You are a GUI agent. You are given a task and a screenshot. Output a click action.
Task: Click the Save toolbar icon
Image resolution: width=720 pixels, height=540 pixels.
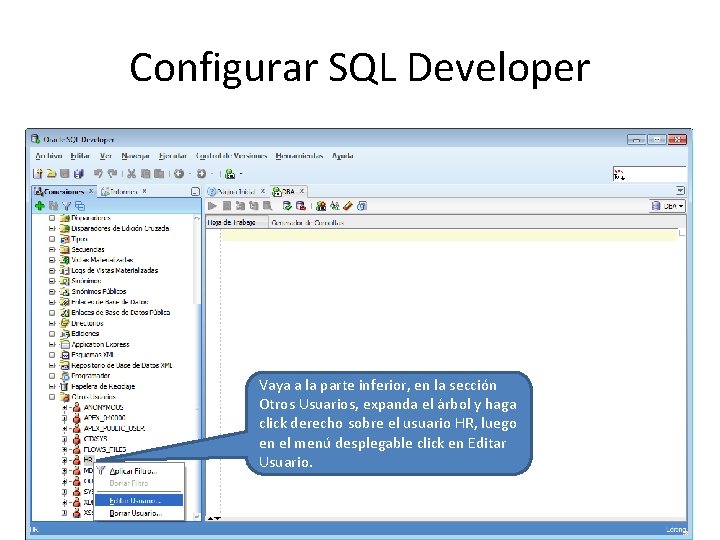[x=65, y=174]
